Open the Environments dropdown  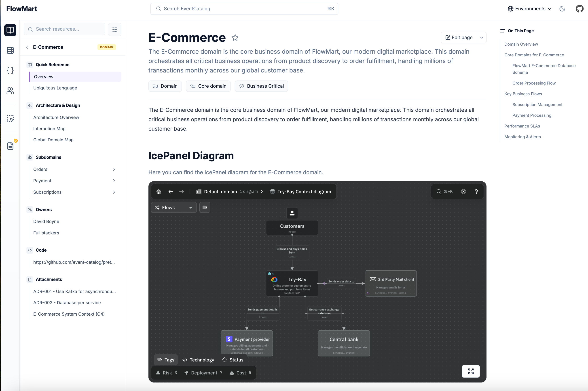(x=529, y=9)
